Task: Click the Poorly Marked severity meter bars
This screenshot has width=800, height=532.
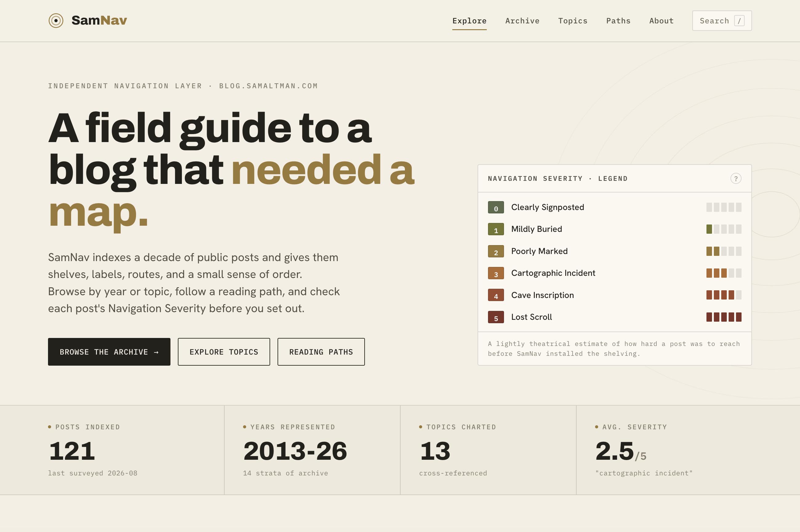Action: click(724, 251)
